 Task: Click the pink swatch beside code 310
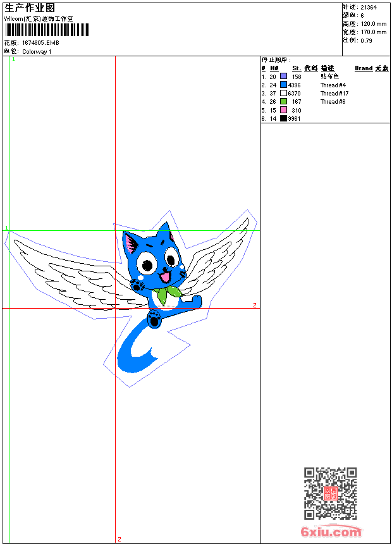tap(283, 110)
